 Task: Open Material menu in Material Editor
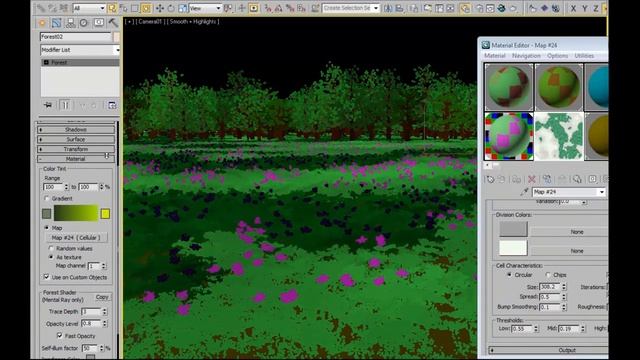(x=495, y=56)
